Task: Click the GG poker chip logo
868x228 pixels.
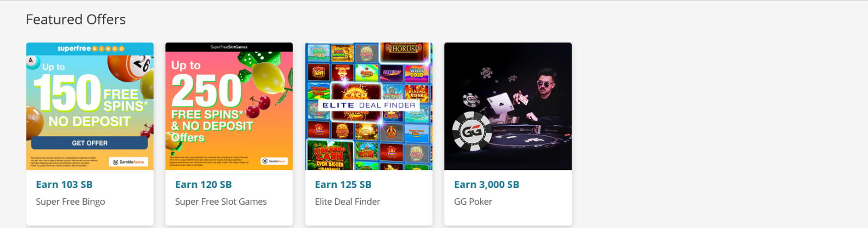Action: (472, 131)
